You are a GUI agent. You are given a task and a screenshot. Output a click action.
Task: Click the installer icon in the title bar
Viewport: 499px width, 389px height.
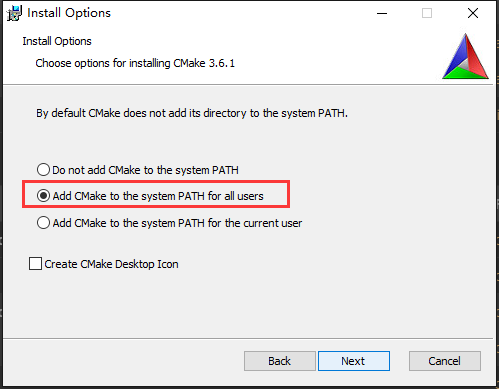pyautogui.click(x=14, y=13)
